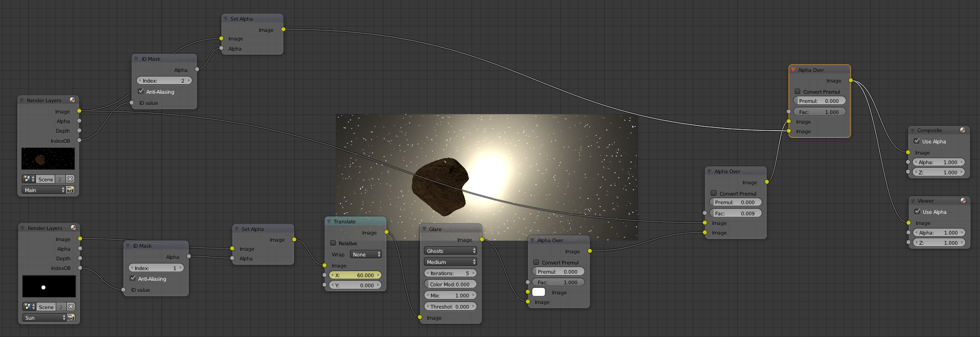
Task: Click IndexOB output socket on Main Render Layers
Action: (x=79, y=140)
